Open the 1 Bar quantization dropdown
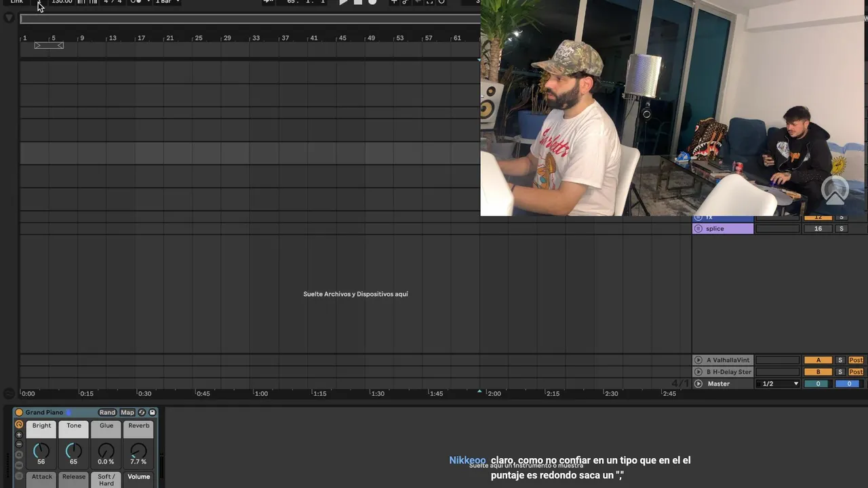Image resolution: width=868 pixels, height=488 pixels. 167,2
